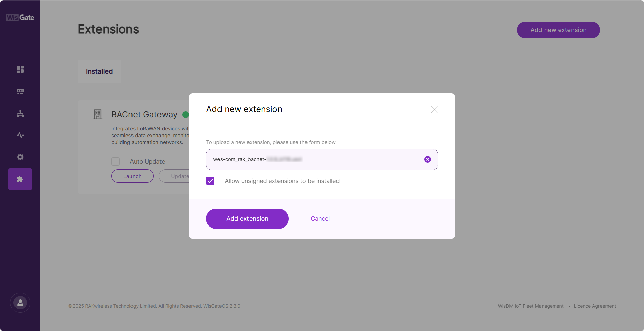Click the building icon beside BACnet Gateway

(x=97, y=114)
